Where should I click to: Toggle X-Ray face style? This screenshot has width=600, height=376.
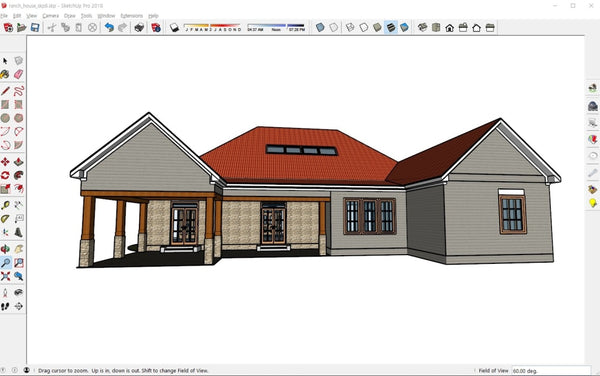click(320, 28)
